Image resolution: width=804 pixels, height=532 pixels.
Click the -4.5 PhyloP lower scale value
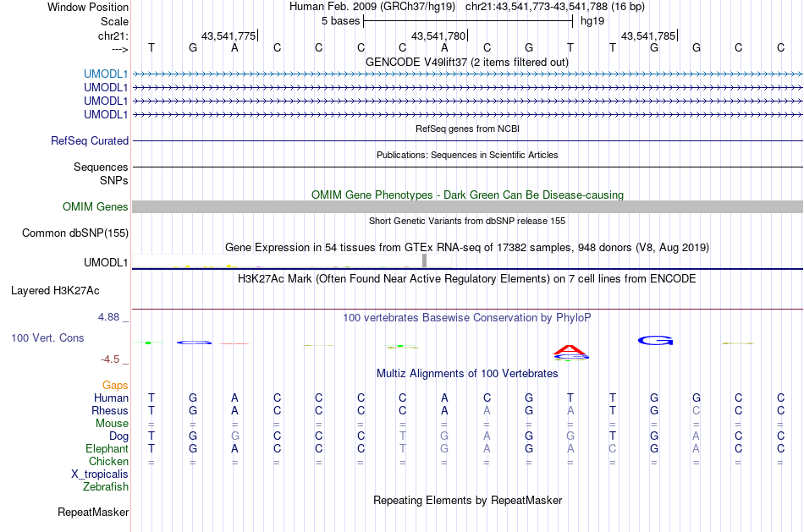(x=110, y=359)
